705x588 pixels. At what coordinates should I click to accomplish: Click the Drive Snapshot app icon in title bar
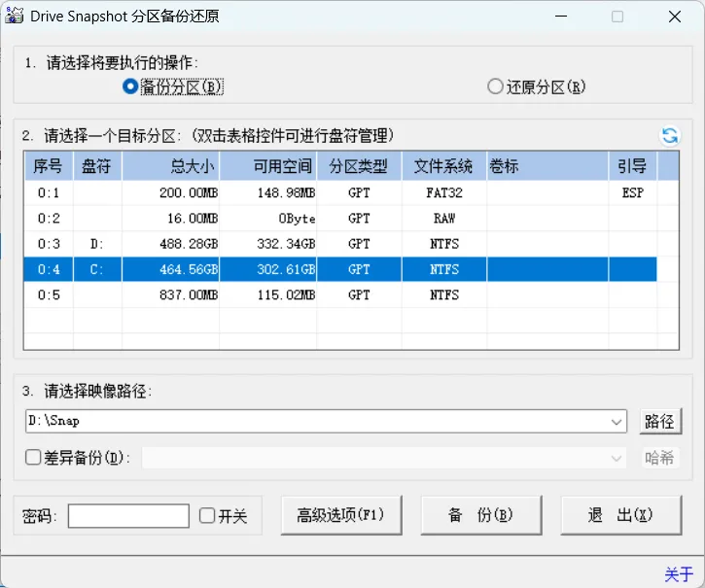[14, 16]
